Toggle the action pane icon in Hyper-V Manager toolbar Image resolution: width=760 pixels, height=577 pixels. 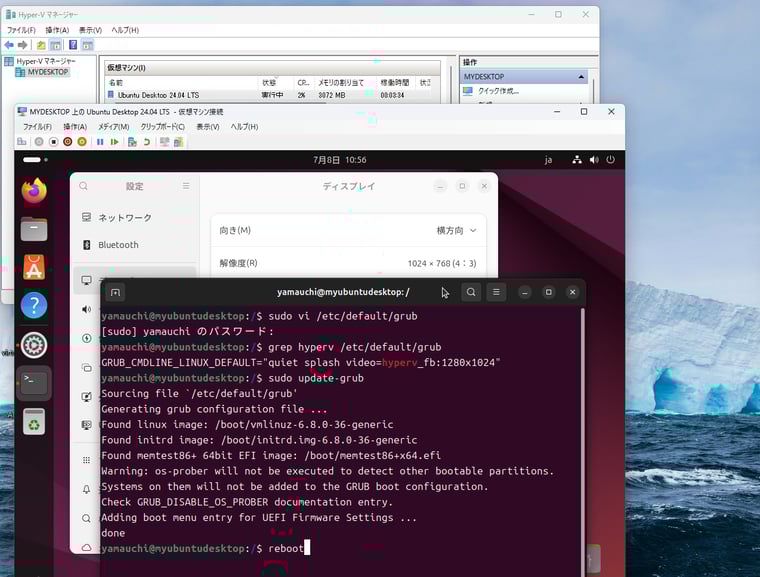[87, 45]
